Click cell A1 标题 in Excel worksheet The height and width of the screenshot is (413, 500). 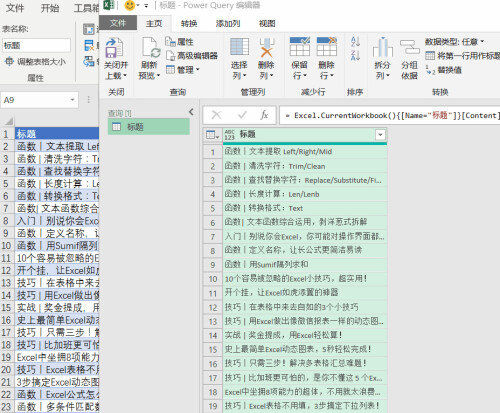[57, 134]
